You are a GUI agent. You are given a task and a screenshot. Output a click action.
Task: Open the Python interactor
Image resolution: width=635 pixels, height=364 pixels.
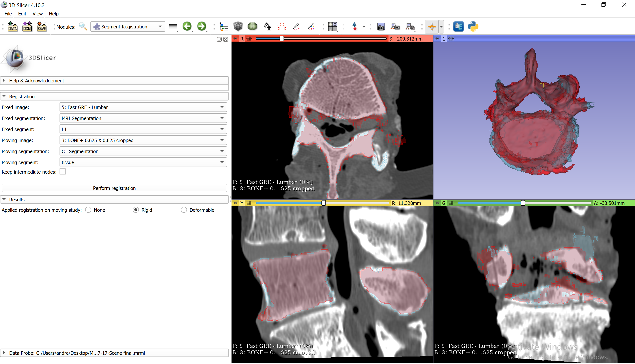click(473, 26)
